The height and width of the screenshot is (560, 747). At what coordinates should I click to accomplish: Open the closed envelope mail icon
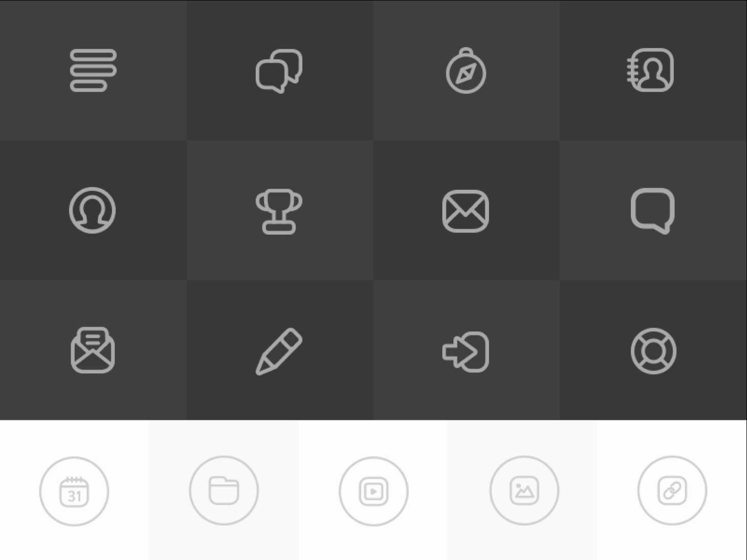[x=466, y=211]
